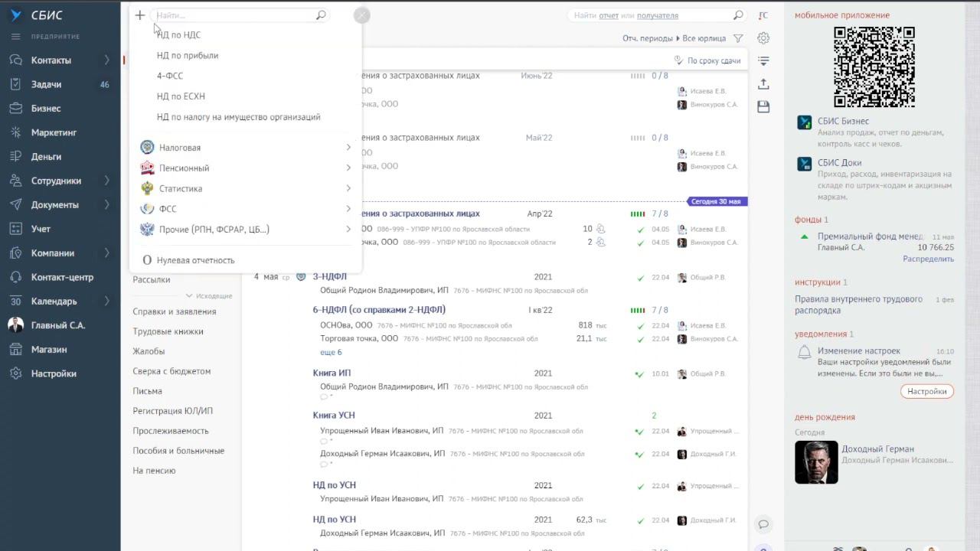The image size is (980, 551).
Task: Click the magnifier icon in popup search
Action: [321, 15]
